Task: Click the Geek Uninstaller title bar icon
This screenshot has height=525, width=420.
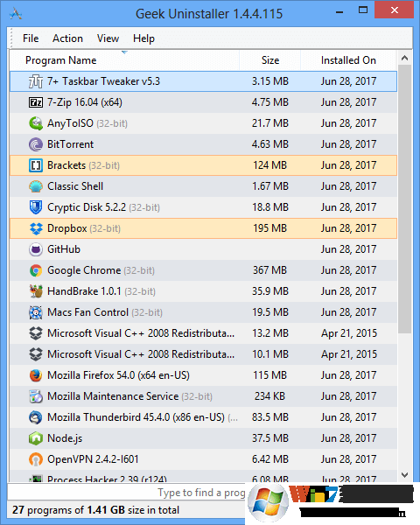Action: click(16, 14)
